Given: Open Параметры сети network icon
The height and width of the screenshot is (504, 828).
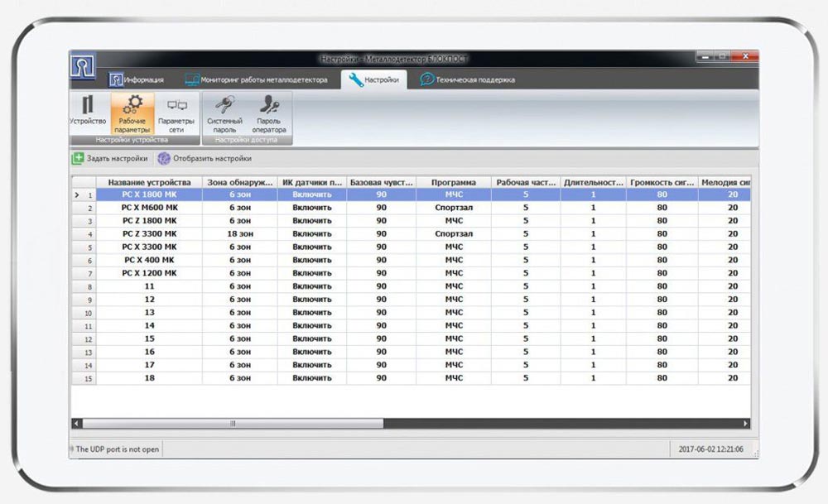Looking at the screenshot, I should tap(177, 105).
